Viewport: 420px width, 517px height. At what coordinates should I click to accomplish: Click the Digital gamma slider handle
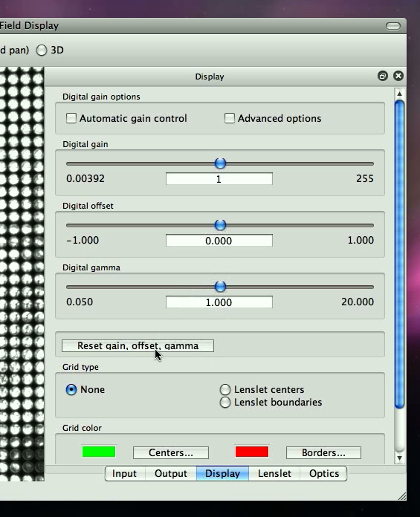(x=220, y=287)
